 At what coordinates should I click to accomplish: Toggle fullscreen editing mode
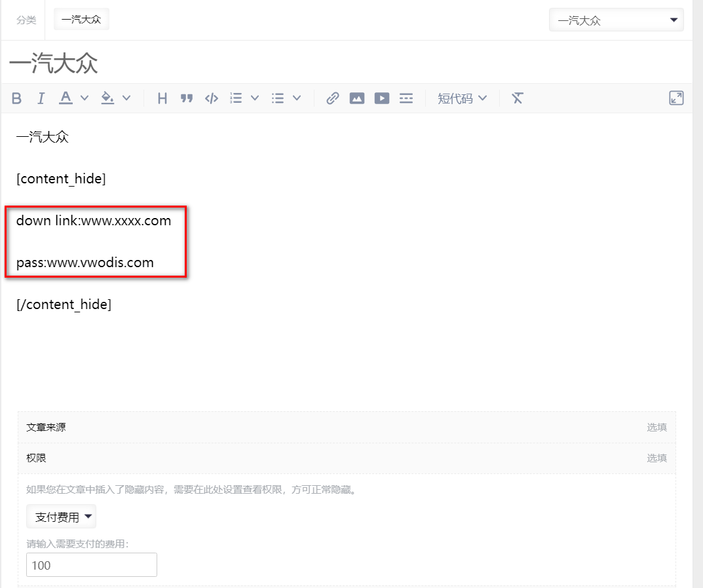click(675, 98)
